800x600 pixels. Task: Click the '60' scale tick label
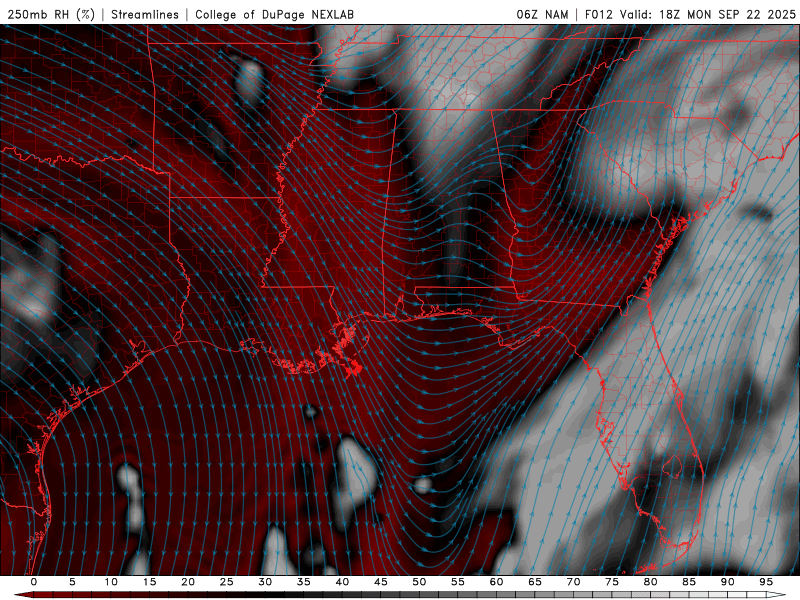tap(496, 582)
